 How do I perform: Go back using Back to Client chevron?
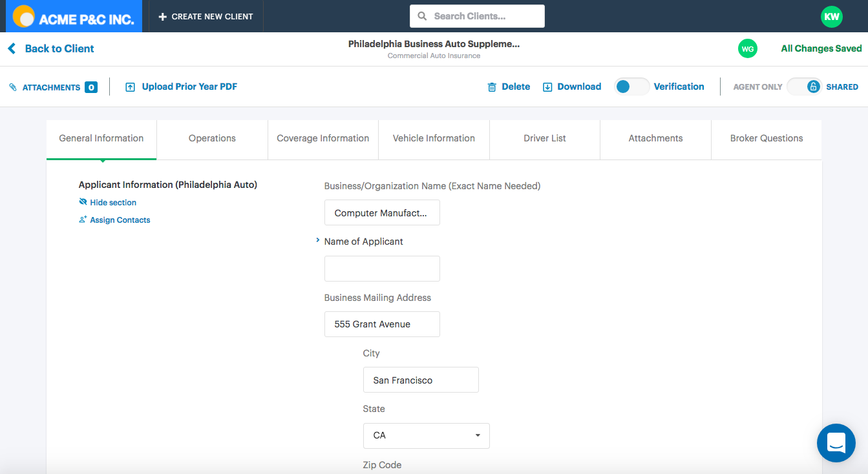(x=12, y=49)
